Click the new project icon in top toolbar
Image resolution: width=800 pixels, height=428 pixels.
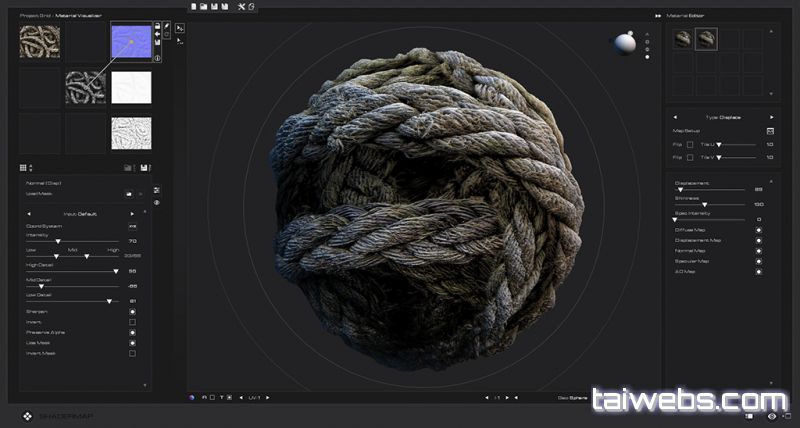tap(193, 7)
